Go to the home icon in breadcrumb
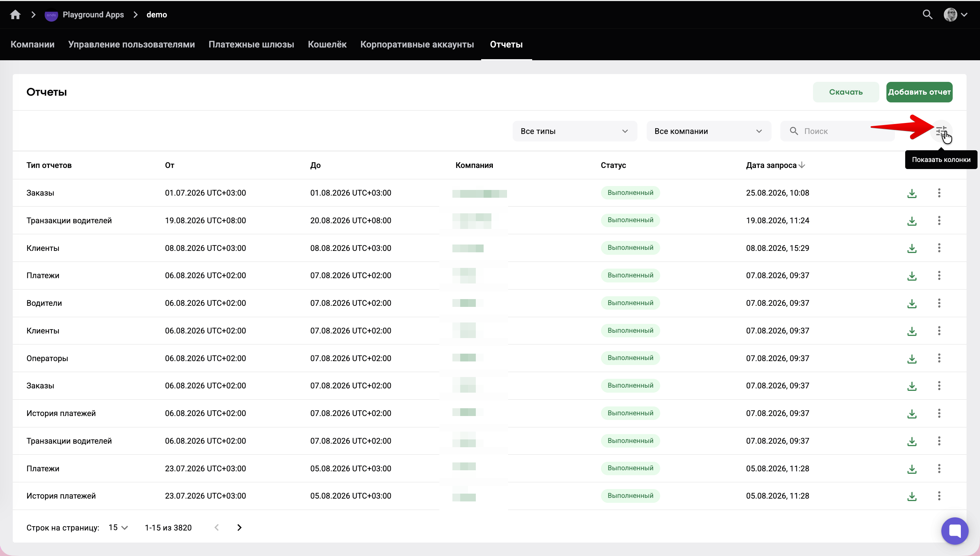The width and height of the screenshot is (980, 556). 15,15
